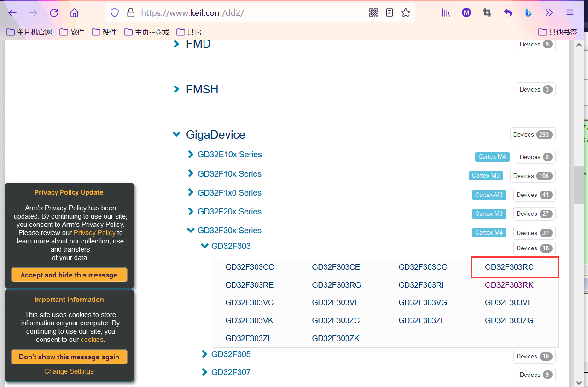Open the GD32F303VE device link
This screenshot has width=588, height=387.
click(336, 302)
